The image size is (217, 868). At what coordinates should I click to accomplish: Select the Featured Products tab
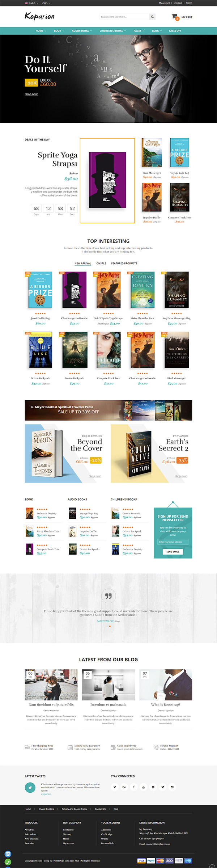pyautogui.click(x=124, y=264)
